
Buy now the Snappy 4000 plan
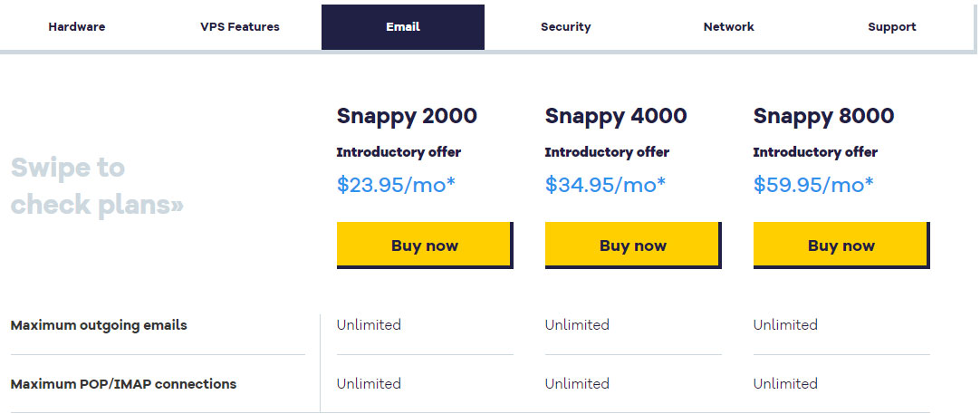632,246
